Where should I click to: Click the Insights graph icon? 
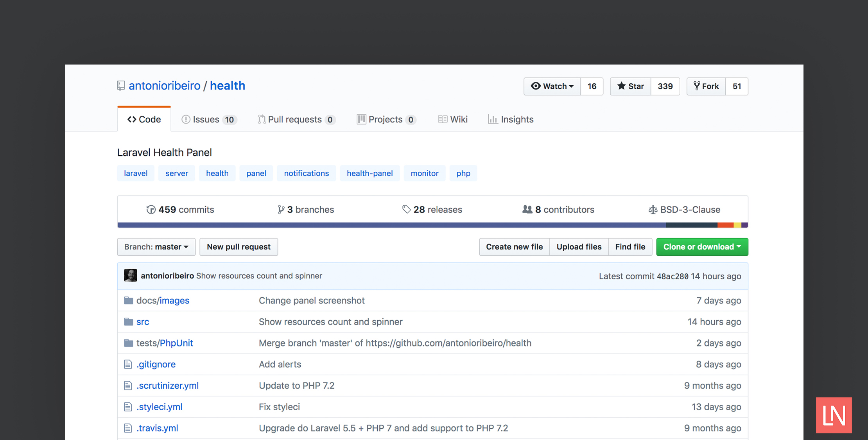click(x=492, y=119)
